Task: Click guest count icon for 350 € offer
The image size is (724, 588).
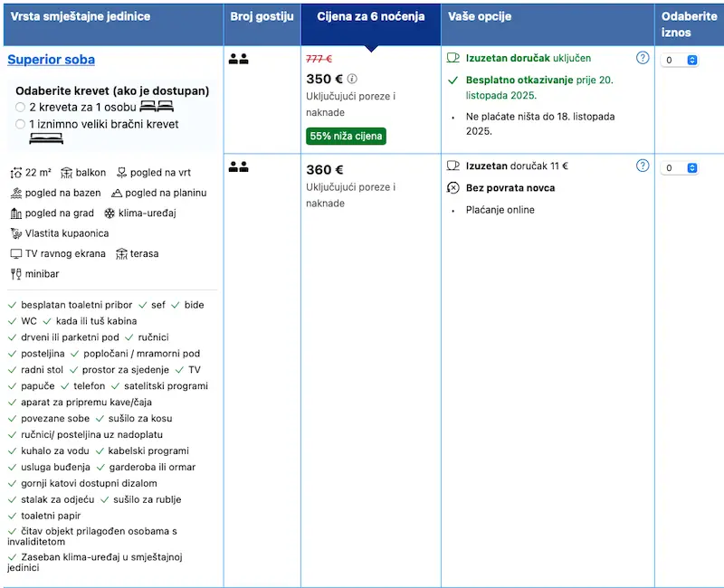Action: click(x=238, y=59)
